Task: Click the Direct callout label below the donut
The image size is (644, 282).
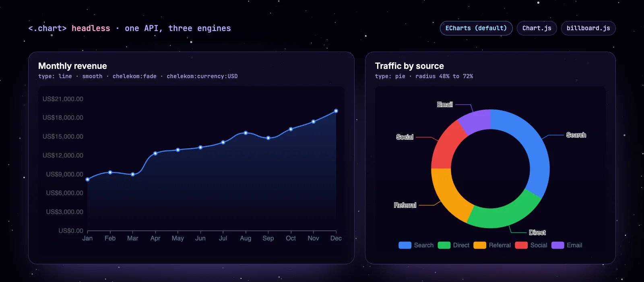Action: coord(537,232)
